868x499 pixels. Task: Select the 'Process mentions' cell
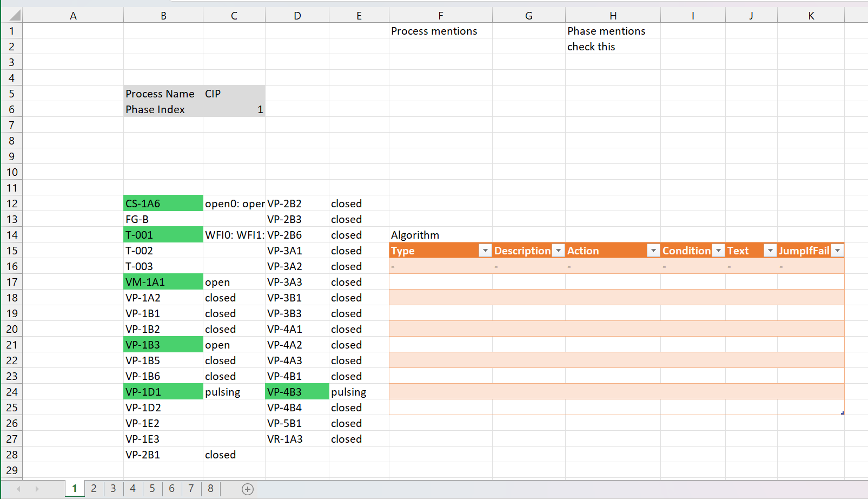[441, 31]
